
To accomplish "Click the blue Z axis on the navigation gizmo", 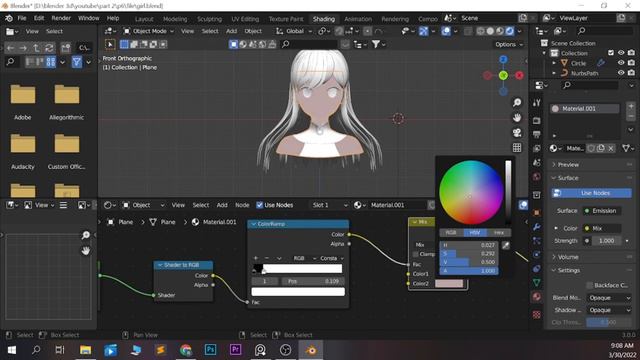I will coord(503,60).
